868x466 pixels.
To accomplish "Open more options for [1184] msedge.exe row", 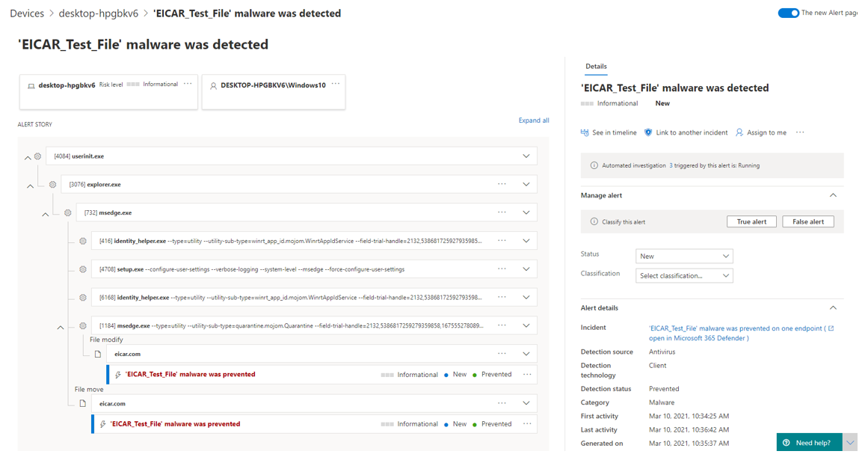I will 502,325.
